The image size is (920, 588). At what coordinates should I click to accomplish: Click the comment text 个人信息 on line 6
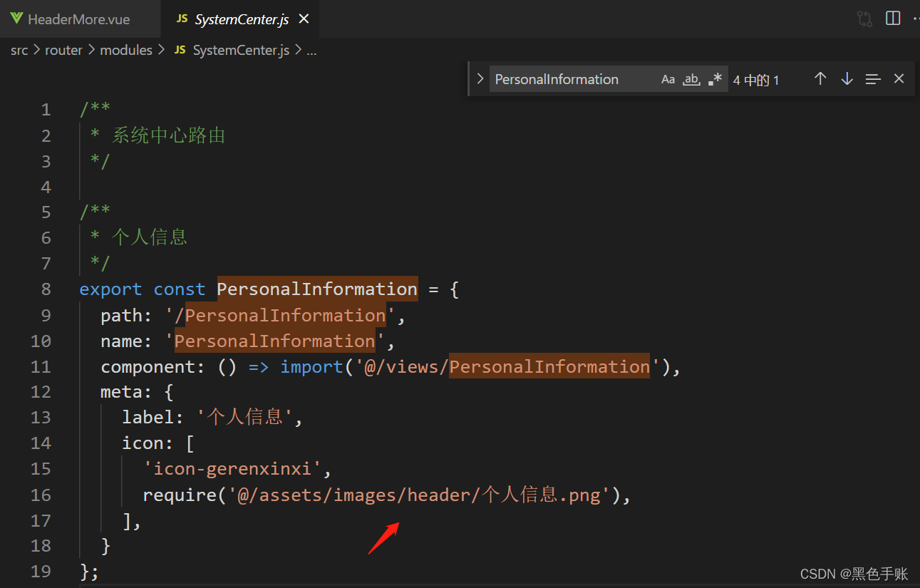150,237
